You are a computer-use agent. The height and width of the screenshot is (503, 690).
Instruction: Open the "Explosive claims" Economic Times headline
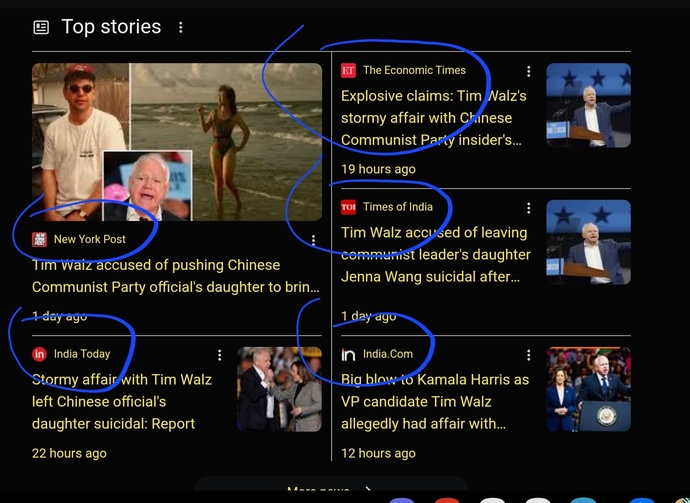(x=433, y=118)
